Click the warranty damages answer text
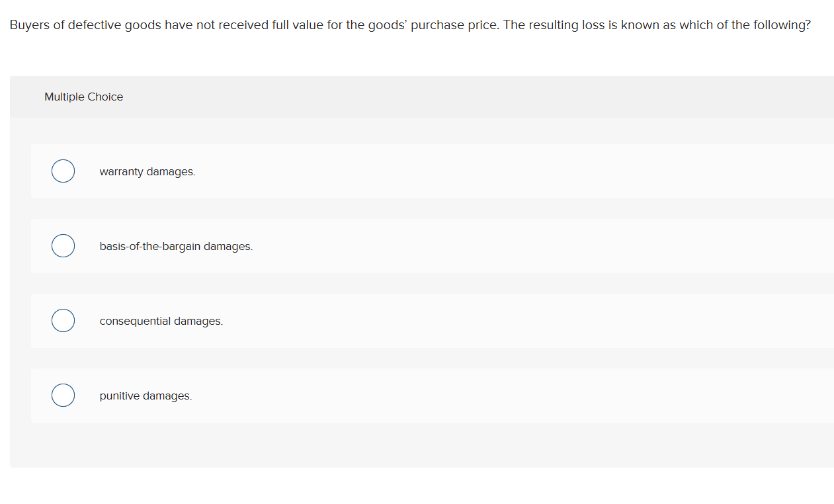 tap(147, 171)
